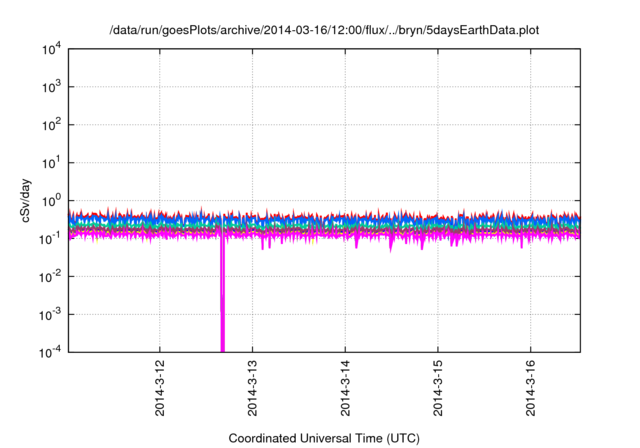Click the 10^-2 y-axis tick label

tap(51, 277)
